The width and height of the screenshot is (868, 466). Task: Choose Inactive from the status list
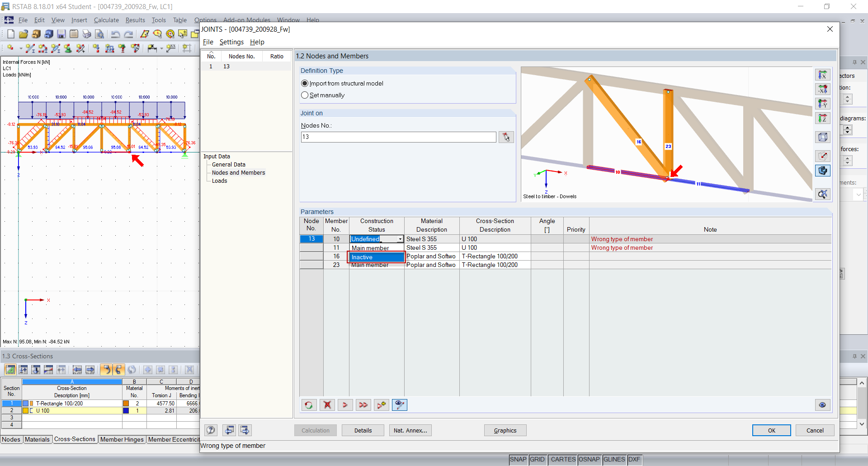376,257
